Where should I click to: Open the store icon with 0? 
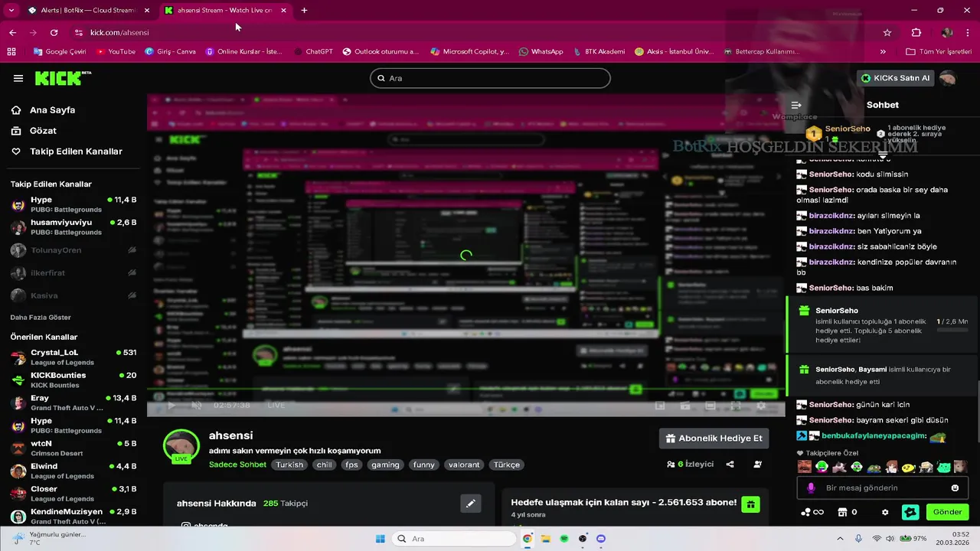(847, 512)
